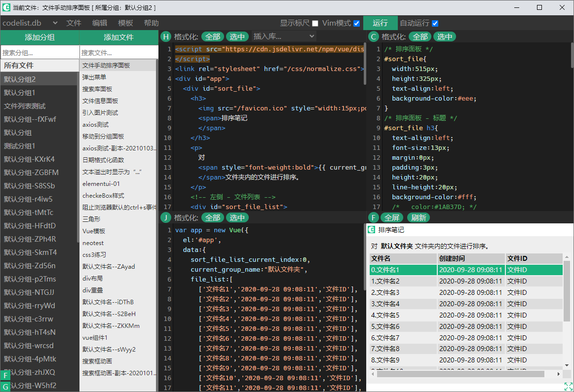
Task: Open file Vue模板
Action: click(118, 231)
